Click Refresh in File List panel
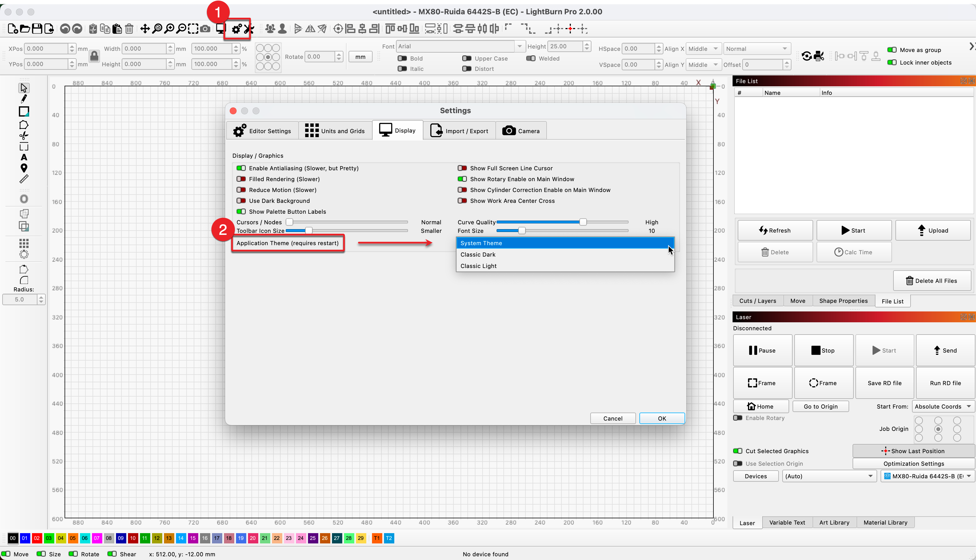 click(x=775, y=230)
